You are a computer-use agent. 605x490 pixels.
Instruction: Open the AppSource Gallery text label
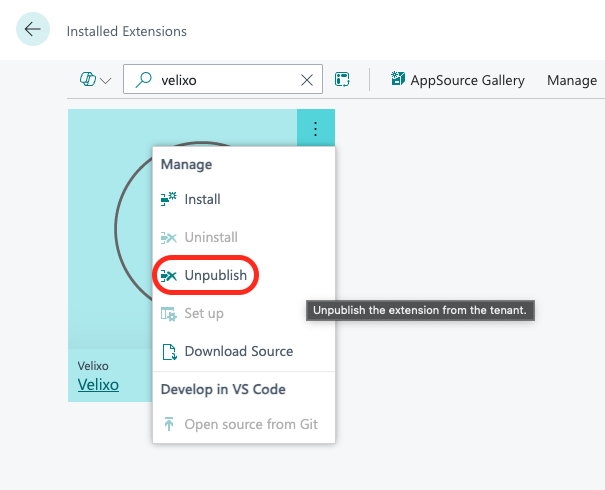pos(467,80)
